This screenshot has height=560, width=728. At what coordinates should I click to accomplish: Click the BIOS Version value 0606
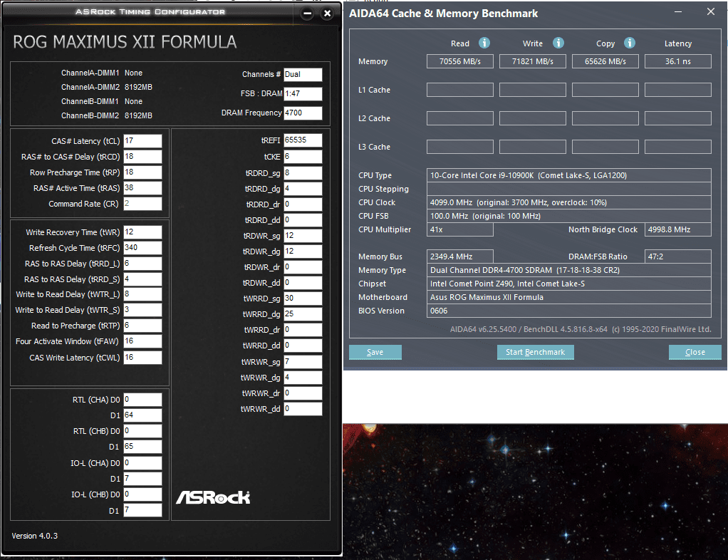point(568,311)
